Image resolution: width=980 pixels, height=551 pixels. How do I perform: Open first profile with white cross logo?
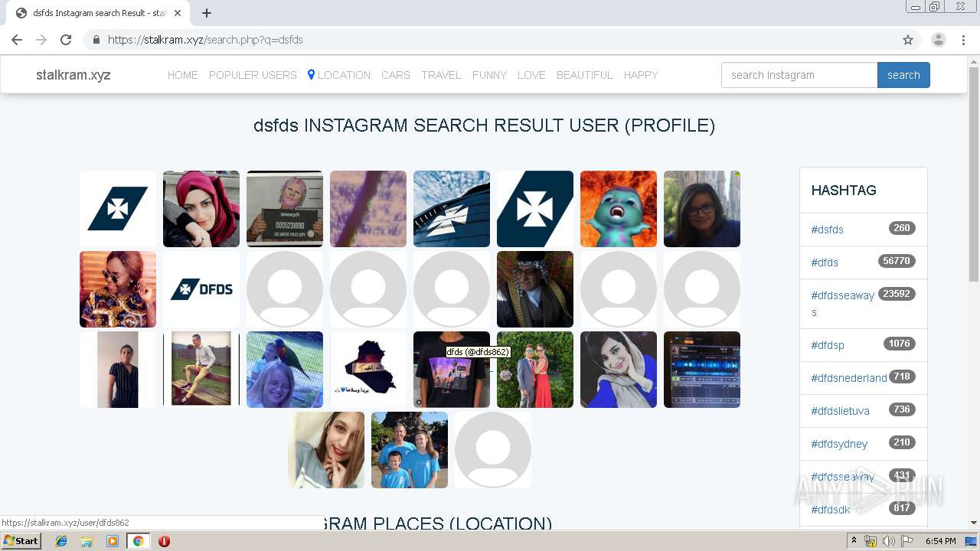(118, 209)
